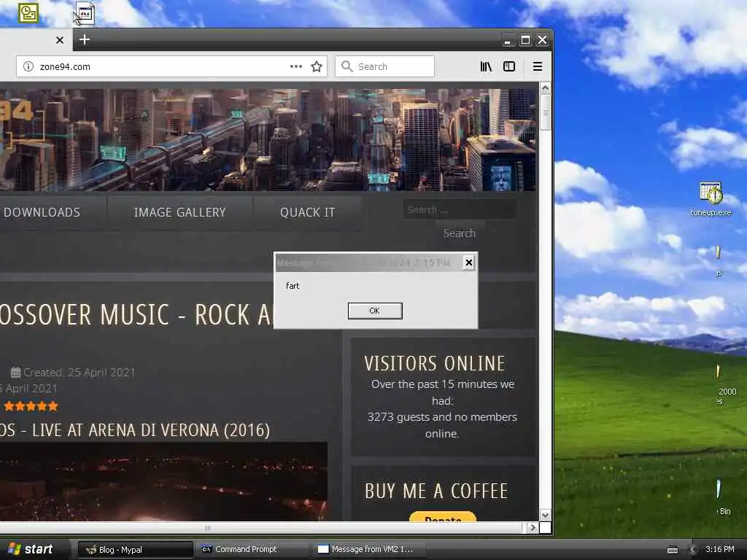Click the five-star rating
The image size is (747, 560).
[x=31, y=406]
